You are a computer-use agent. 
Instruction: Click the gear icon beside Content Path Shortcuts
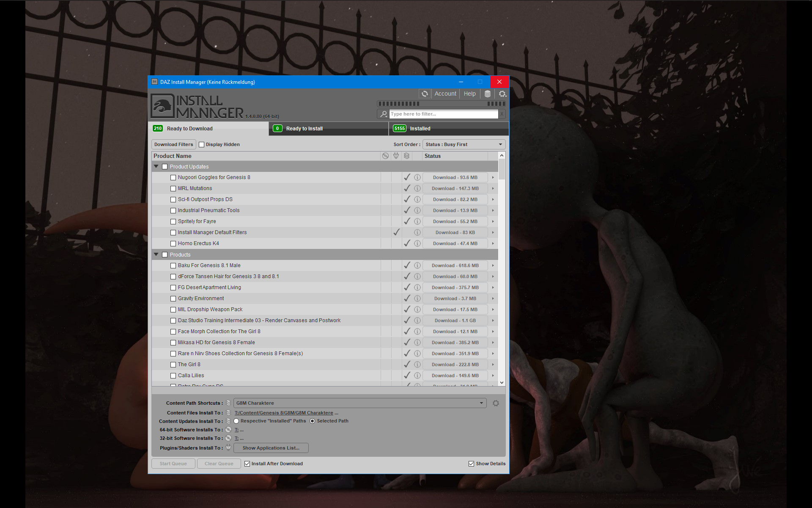tap(496, 403)
